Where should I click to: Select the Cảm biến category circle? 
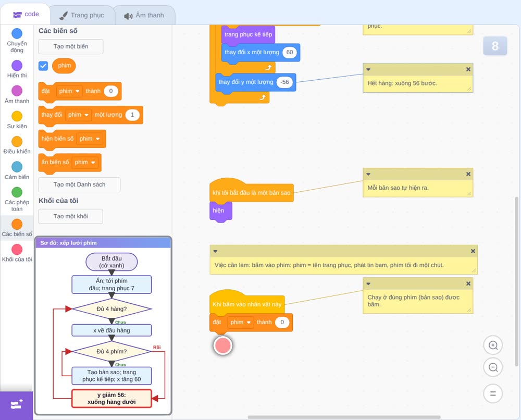17,167
